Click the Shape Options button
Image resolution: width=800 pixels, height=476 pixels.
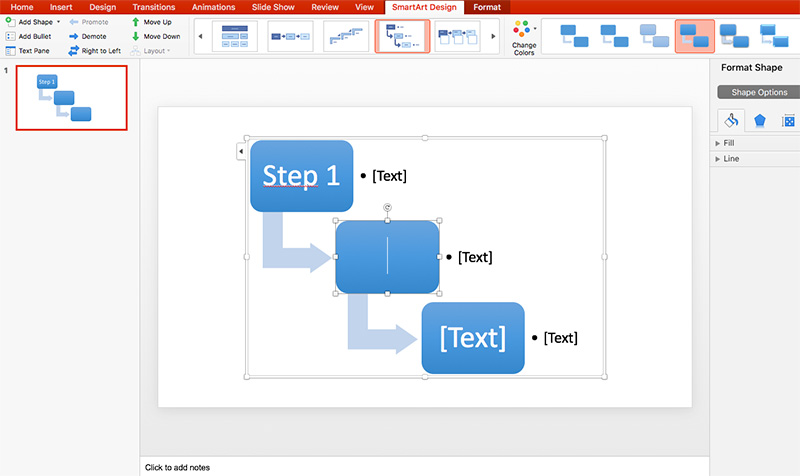click(759, 92)
